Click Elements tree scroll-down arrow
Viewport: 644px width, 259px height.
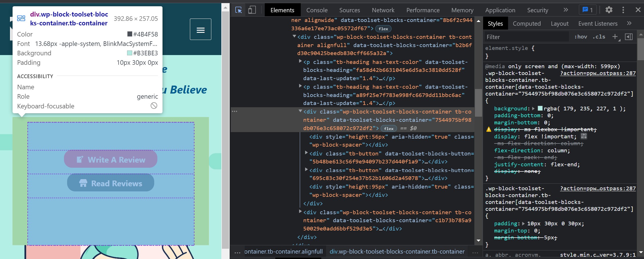coord(478,240)
